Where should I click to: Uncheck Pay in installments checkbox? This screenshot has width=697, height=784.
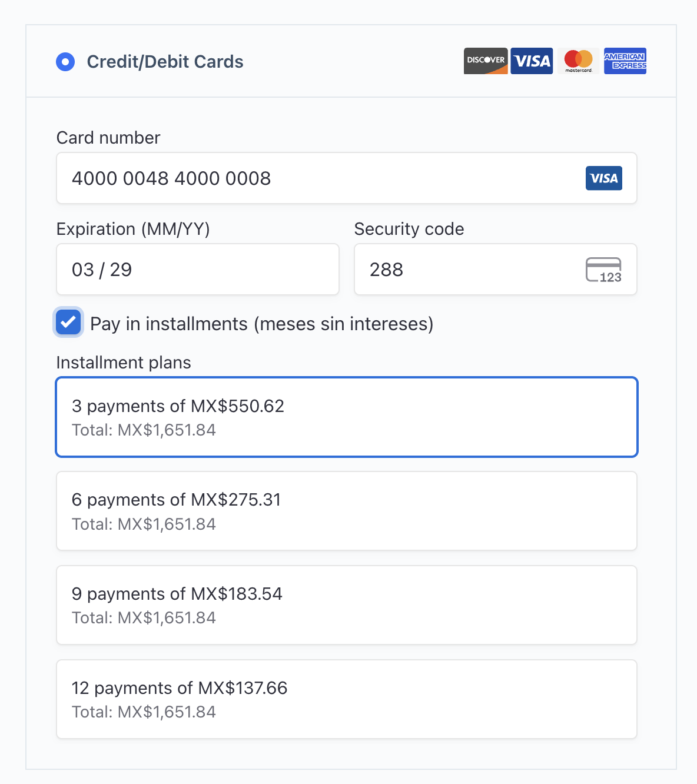coord(68,322)
